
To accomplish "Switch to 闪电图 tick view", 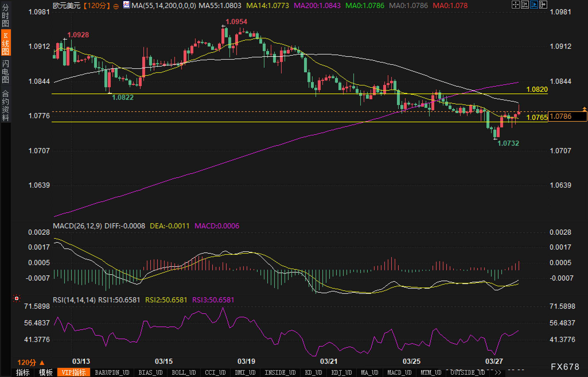I will point(5,71).
